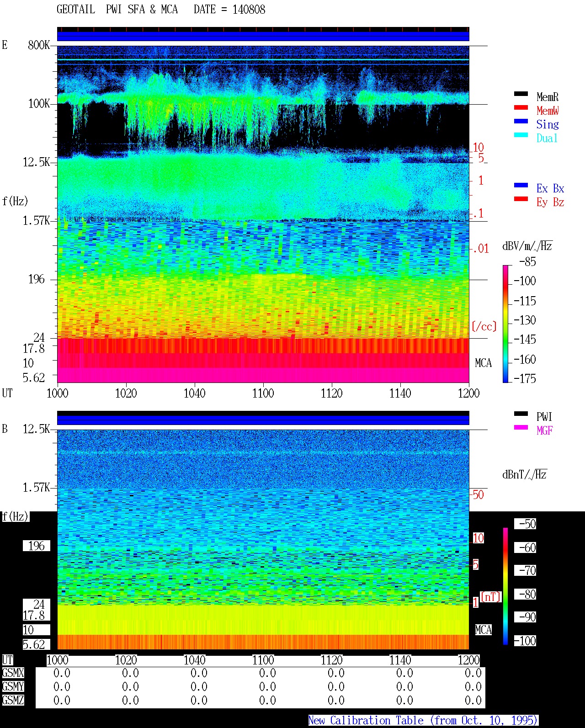
Task: Click the B panel 'f(Hz)' axis label
Action: (x=15, y=516)
